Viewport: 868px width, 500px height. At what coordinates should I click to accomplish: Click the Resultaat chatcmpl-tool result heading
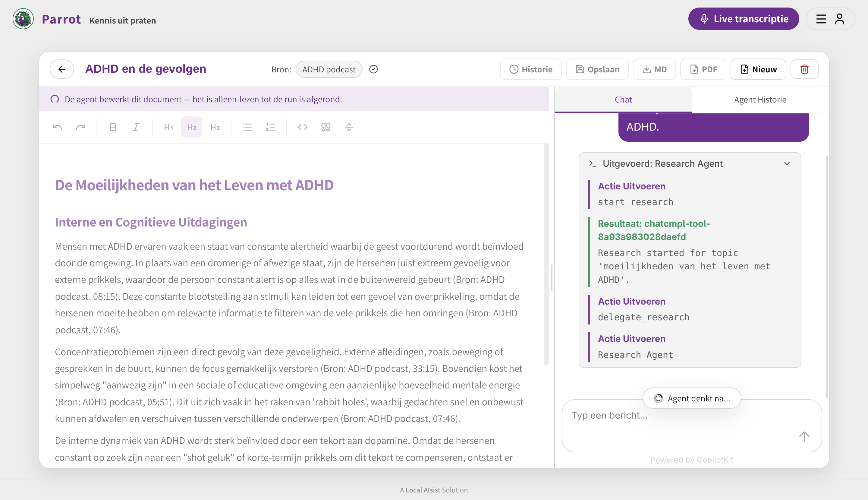click(x=654, y=230)
